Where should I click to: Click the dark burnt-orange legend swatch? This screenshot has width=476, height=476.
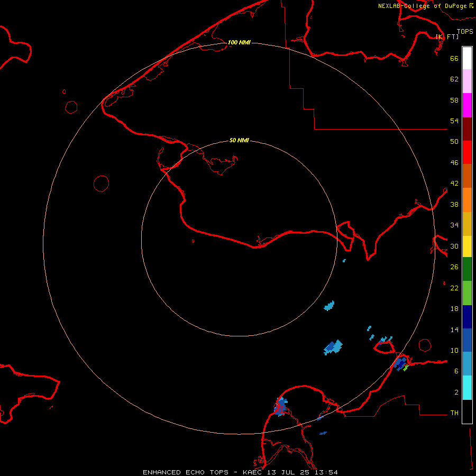coord(467,176)
